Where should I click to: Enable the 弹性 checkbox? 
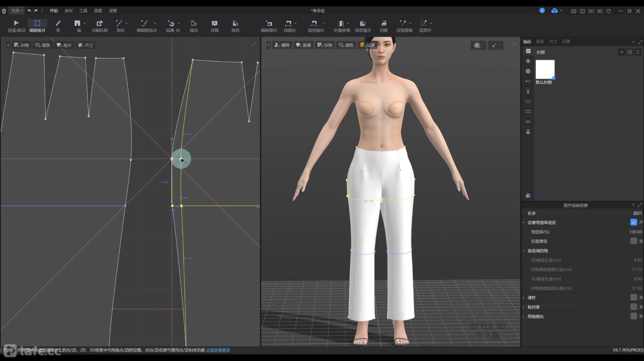point(634,297)
